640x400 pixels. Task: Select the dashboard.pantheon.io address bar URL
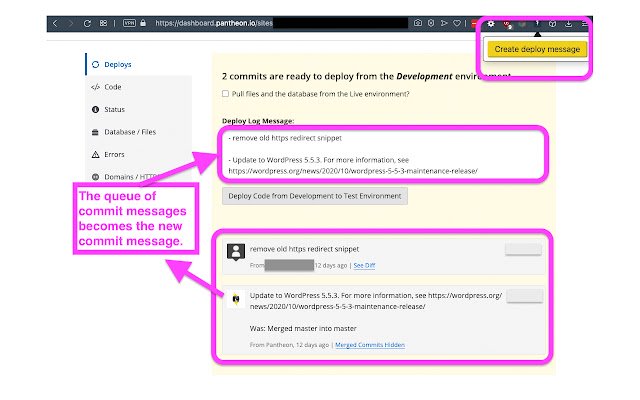[x=214, y=23]
